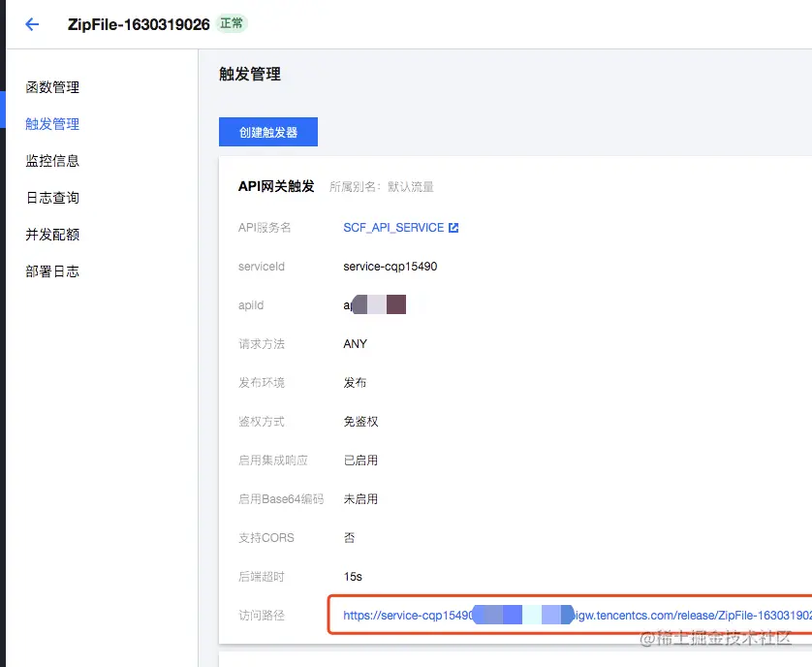Click the 正常 status badge
This screenshot has width=812, height=667.
[232, 24]
